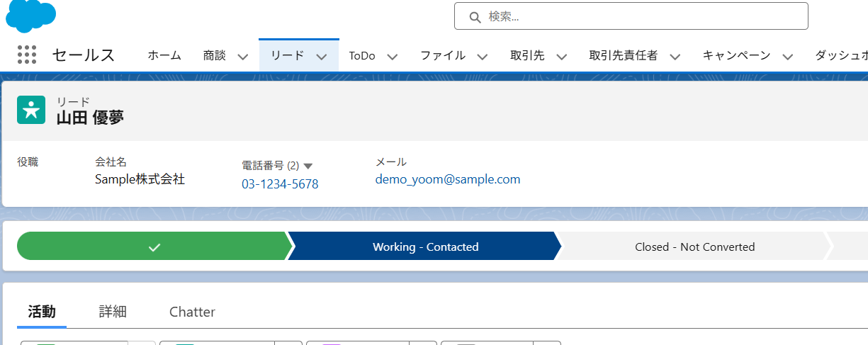Click the company name Sample株式会社
The image size is (868, 345).
(140, 180)
